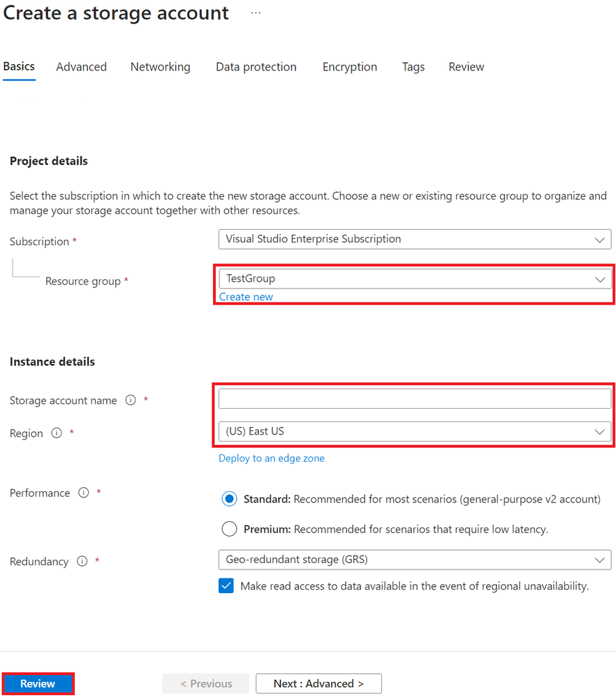Click the blue Review button
This screenshot has height=698, width=616.
(x=38, y=683)
